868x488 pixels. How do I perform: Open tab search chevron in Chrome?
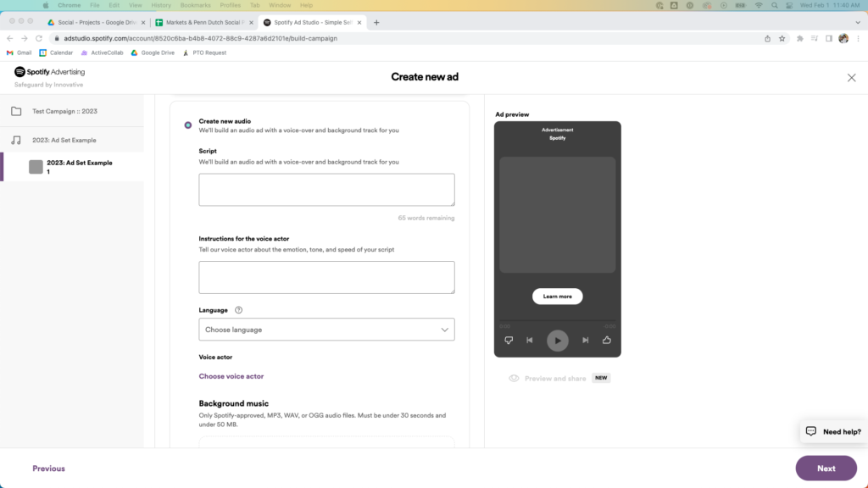(858, 23)
